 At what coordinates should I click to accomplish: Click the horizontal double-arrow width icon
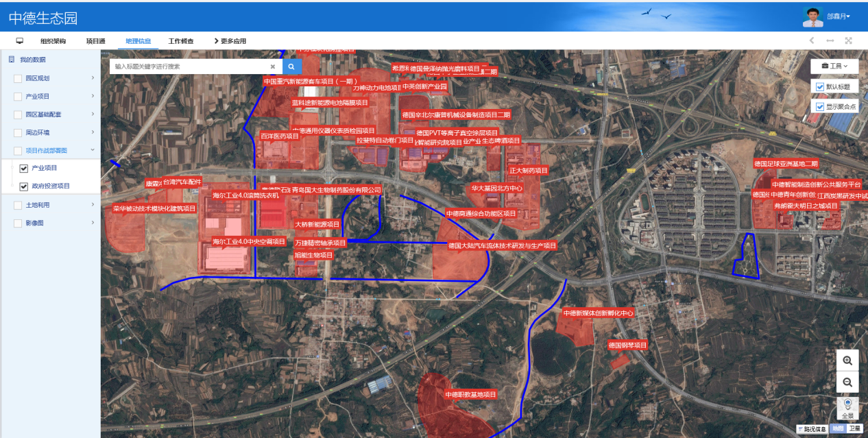pos(830,41)
